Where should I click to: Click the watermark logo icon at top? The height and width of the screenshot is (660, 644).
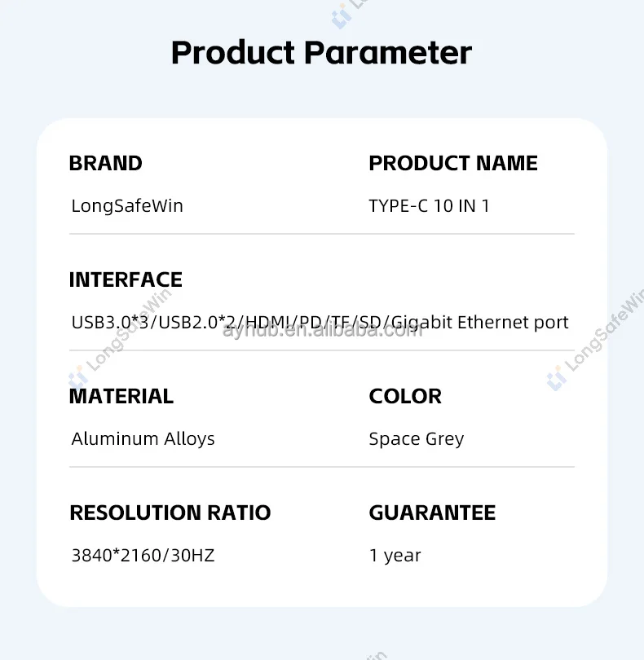coord(342,16)
